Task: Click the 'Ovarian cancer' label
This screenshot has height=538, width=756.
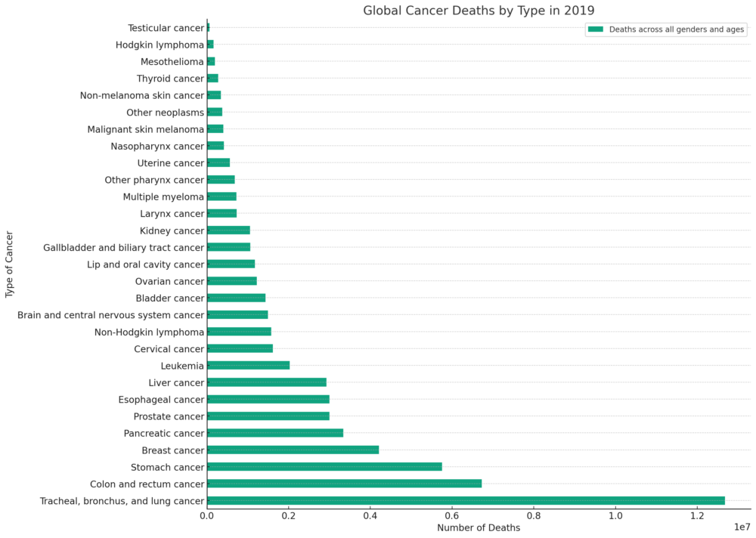Action: click(169, 281)
